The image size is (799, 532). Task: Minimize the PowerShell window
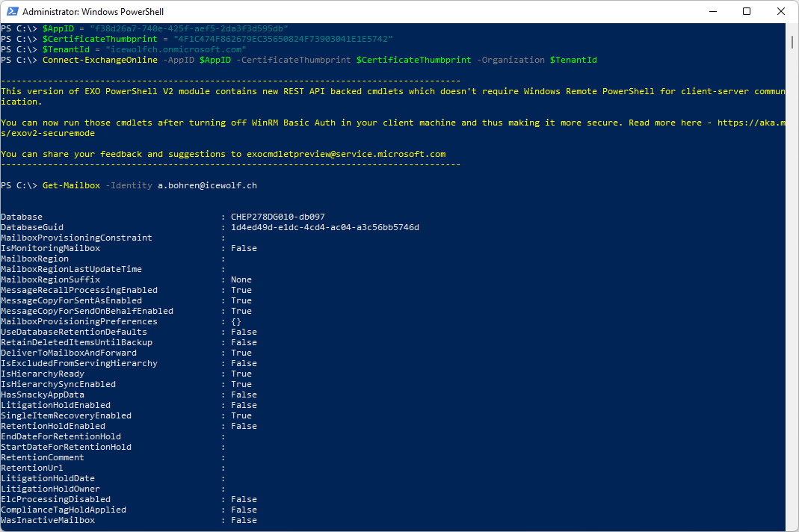tap(713, 11)
